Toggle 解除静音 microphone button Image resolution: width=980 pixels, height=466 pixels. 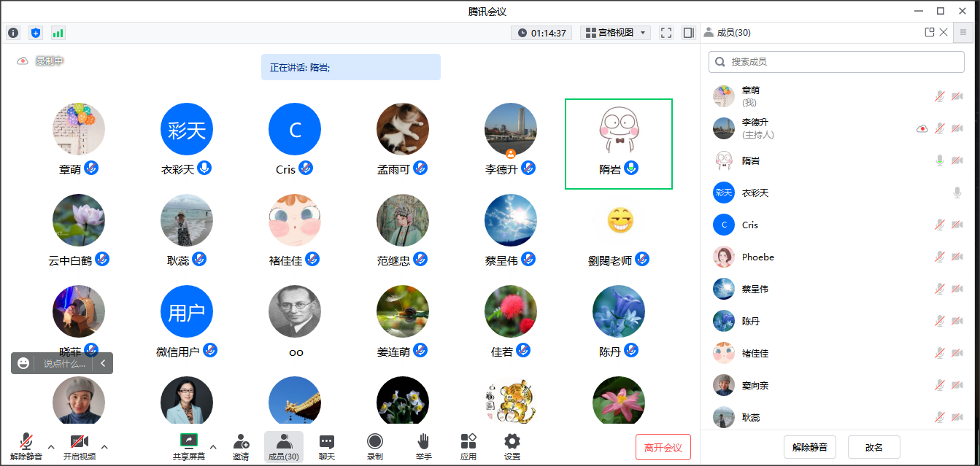(26, 446)
